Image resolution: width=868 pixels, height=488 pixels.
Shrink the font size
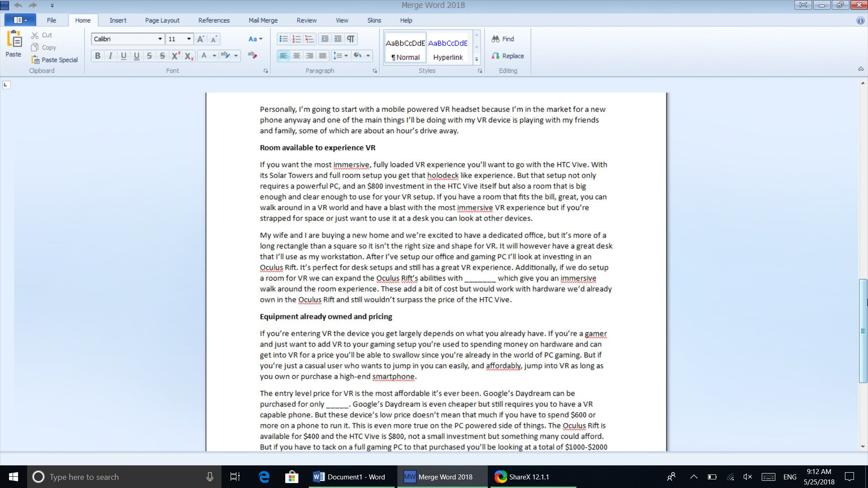(x=214, y=39)
